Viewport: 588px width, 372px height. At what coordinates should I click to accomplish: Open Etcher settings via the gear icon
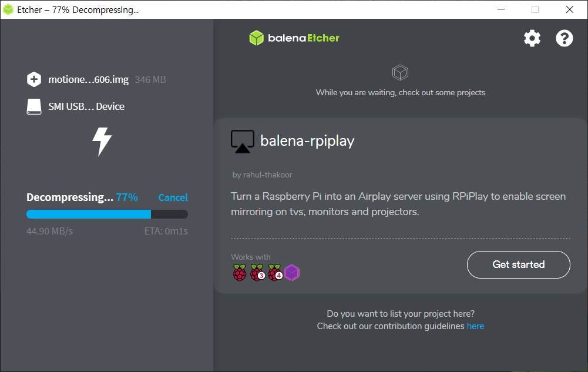click(x=532, y=38)
